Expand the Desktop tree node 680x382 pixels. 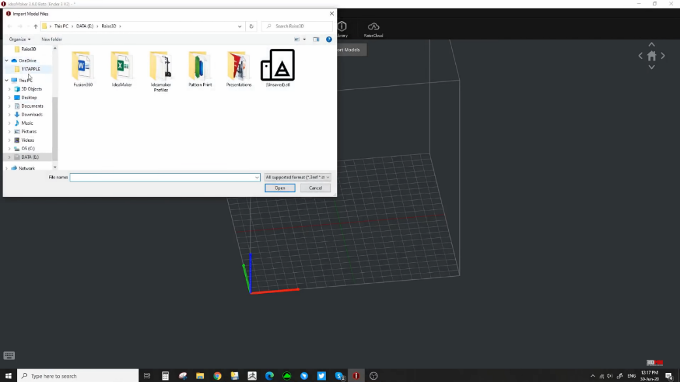click(10, 98)
